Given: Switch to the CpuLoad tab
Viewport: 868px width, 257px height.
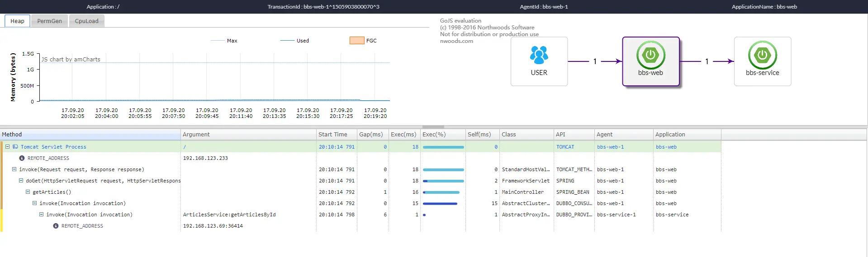Looking at the screenshot, I should (86, 21).
